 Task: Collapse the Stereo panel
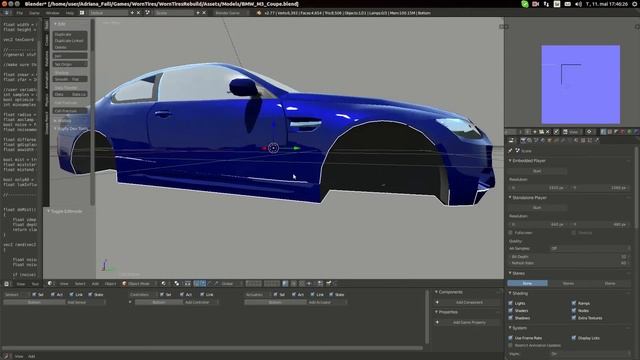510,273
